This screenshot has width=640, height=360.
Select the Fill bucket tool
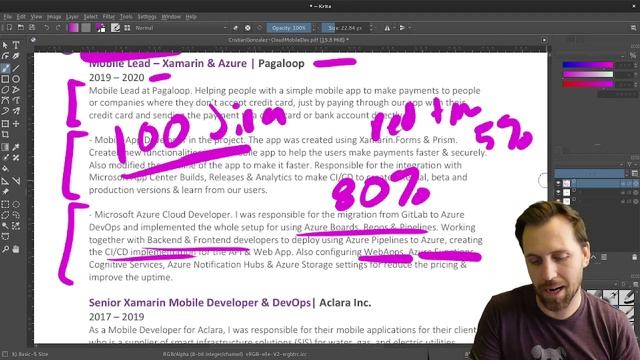pos(5,168)
